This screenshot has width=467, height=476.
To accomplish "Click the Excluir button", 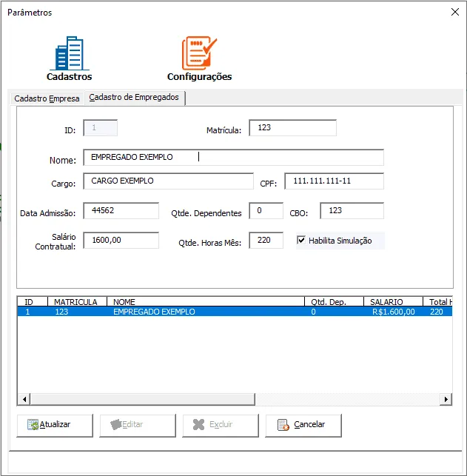I will pyautogui.click(x=221, y=426).
